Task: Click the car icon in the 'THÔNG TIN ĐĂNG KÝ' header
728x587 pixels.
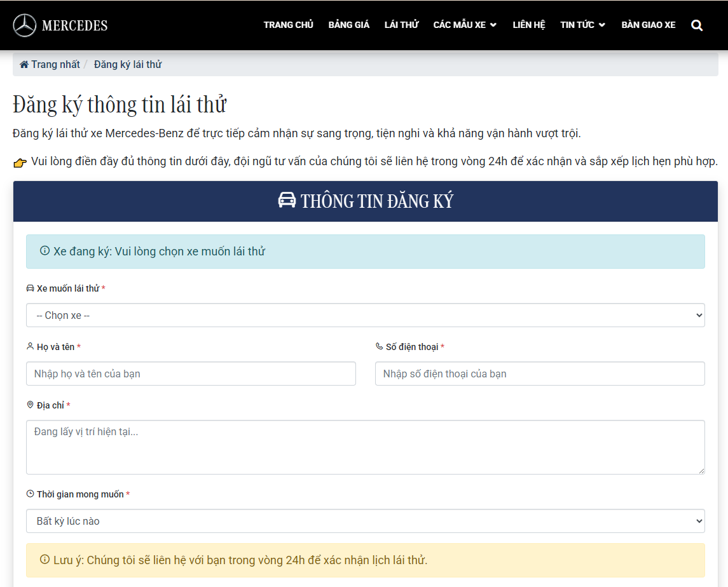Action: coord(287,201)
